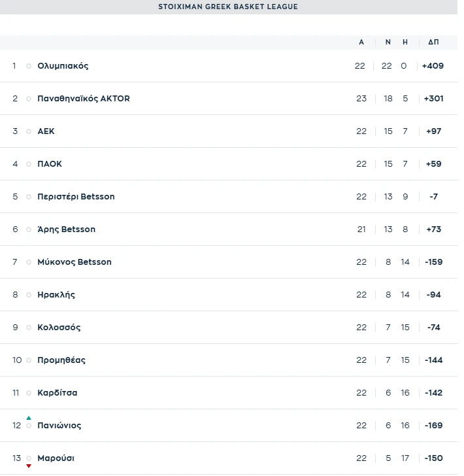
Task: Click the circle icon beside ΑΕΚ
Action: click(x=29, y=131)
